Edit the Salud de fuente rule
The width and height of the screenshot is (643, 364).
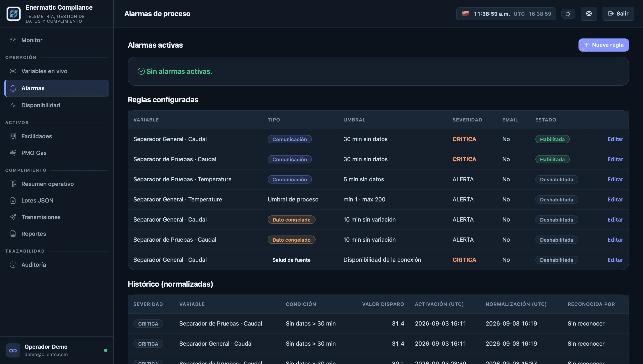615,260
